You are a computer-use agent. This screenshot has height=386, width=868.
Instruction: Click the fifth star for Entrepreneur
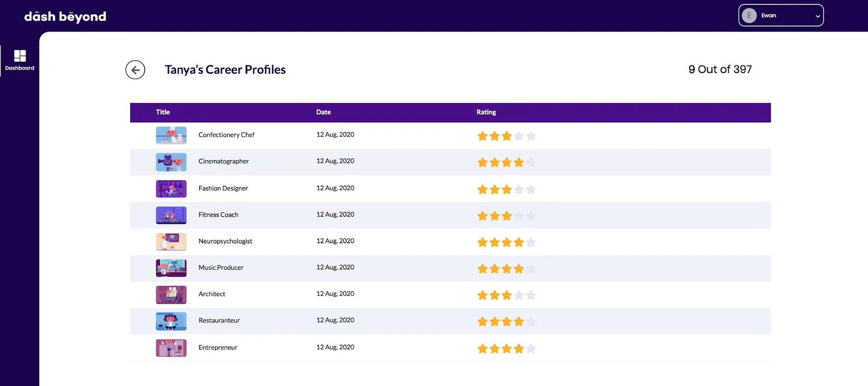tap(531, 348)
